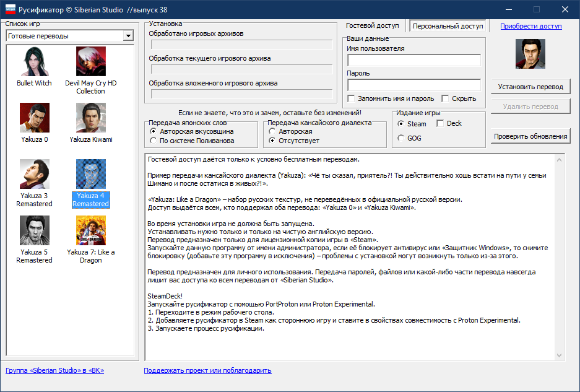Image resolution: width=580 pixels, height=392 pixels.
Task: Pick the Yakuza 7: Like a Dragon icon
Action: coord(90,230)
